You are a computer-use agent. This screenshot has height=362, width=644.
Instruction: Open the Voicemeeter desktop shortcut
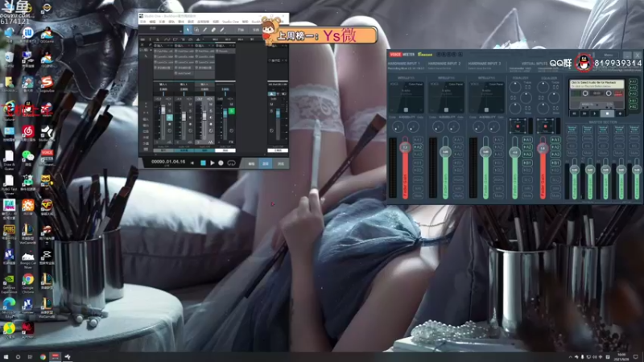[x=47, y=158]
